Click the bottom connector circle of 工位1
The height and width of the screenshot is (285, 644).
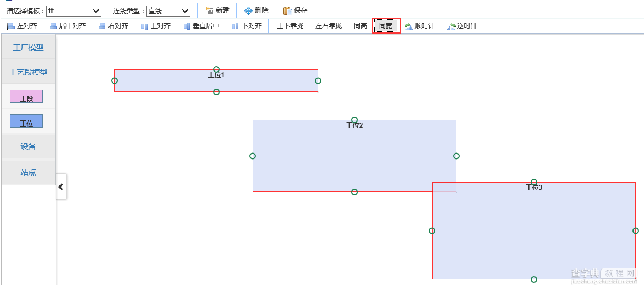point(216,91)
